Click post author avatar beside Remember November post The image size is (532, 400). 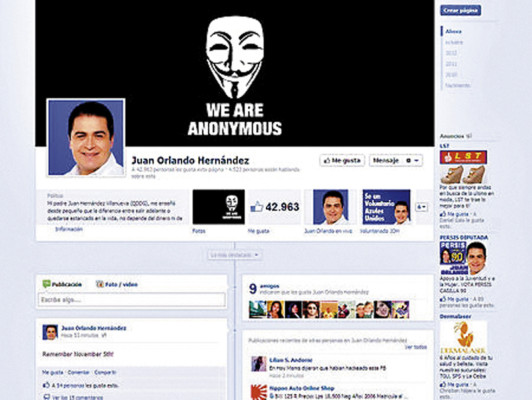click(50, 332)
